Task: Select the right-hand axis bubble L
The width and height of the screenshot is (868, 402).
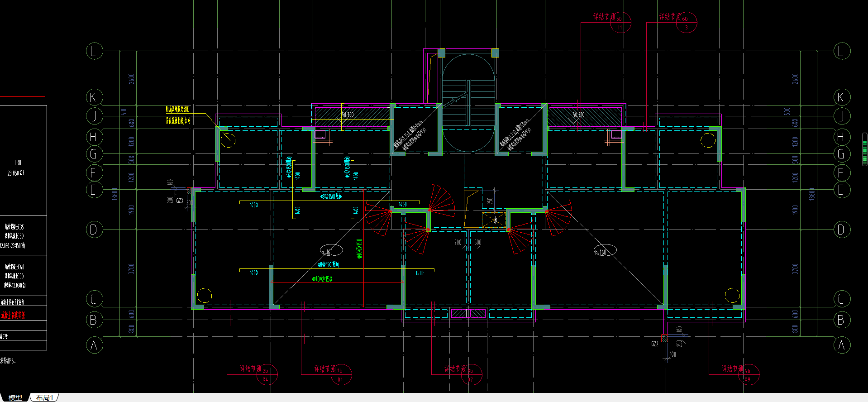Action: coord(842,51)
